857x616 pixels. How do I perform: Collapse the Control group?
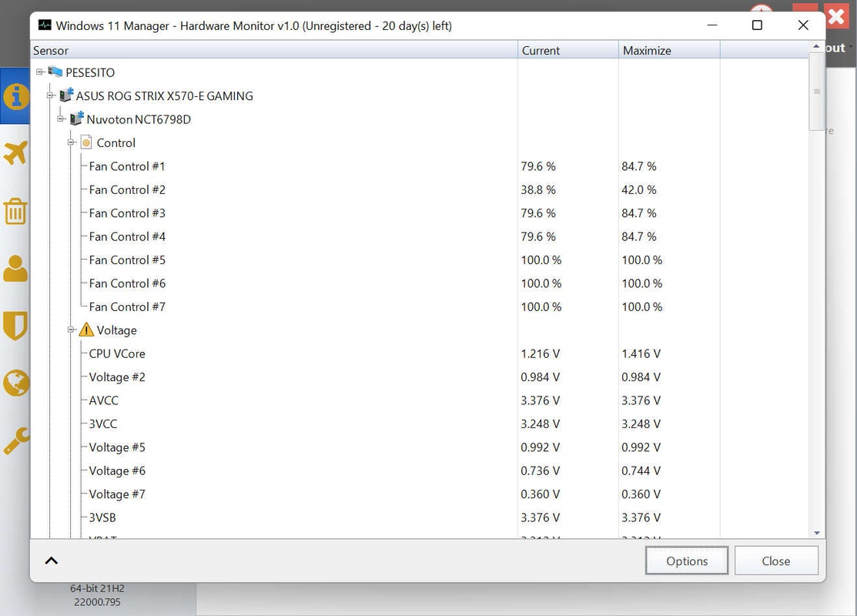(71, 142)
